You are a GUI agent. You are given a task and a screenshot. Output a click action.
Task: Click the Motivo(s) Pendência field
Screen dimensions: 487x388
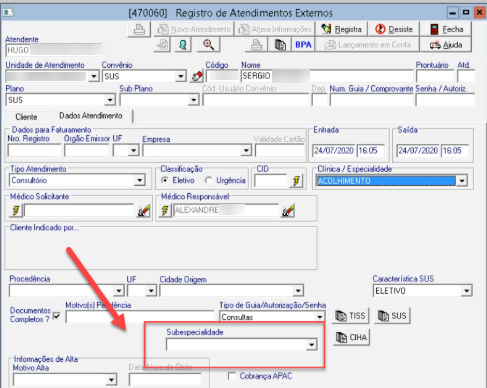[139, 317]
